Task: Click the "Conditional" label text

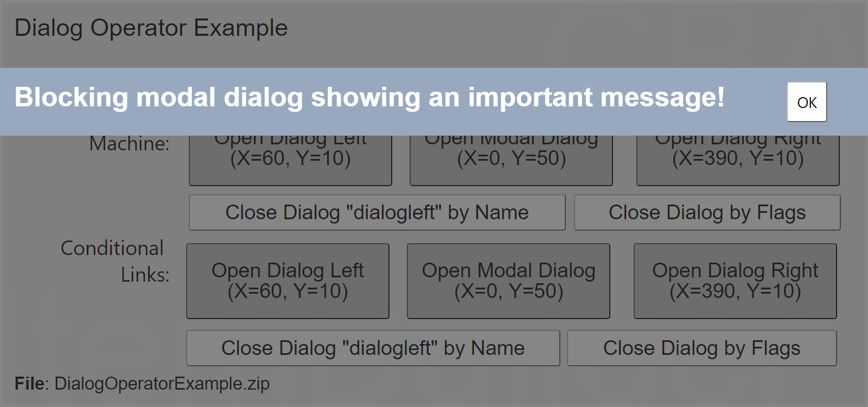Action: pos(112,249)
